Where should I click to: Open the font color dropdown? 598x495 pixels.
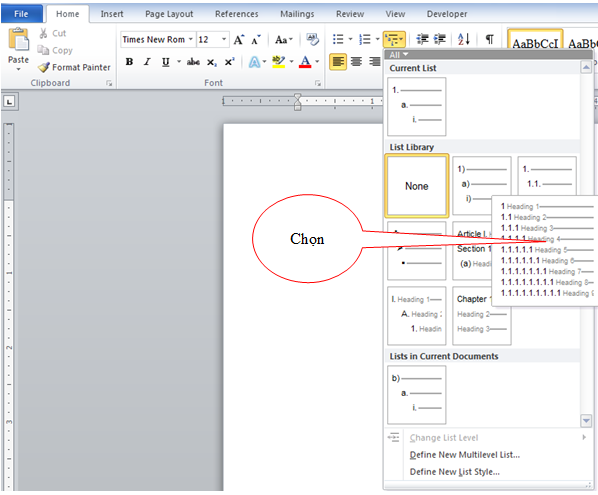(x=317, y=62)
